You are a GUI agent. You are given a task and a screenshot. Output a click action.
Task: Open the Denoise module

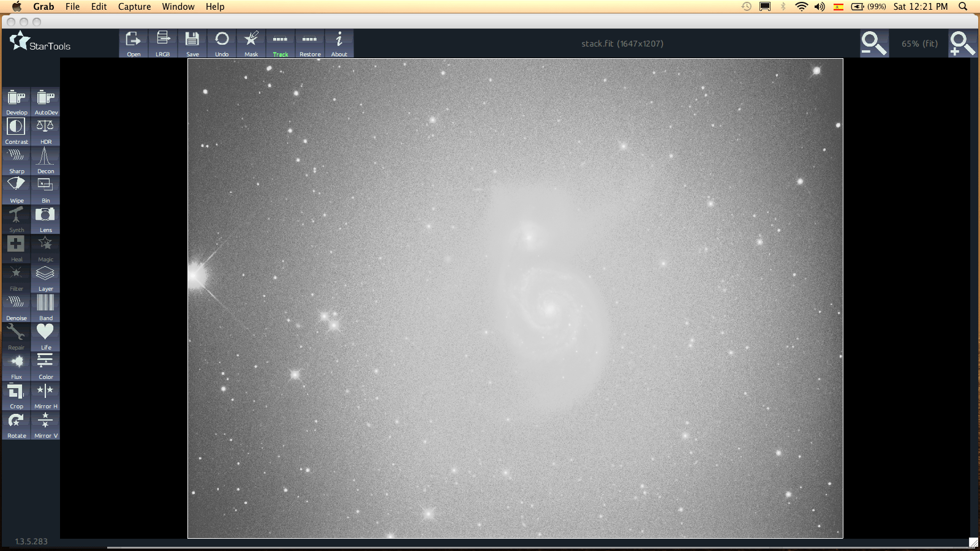(17, 307)
